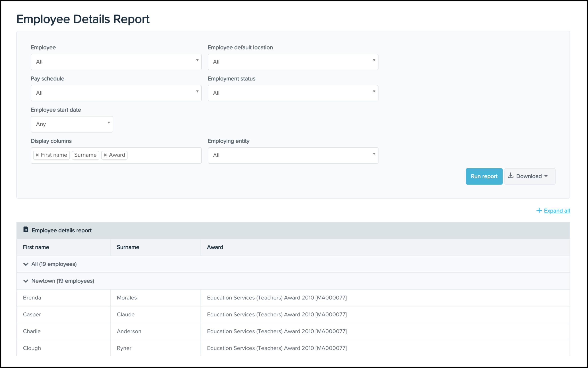
Task: Collapse the Newtown (19 employees) group
Action: tap(26, 281)
